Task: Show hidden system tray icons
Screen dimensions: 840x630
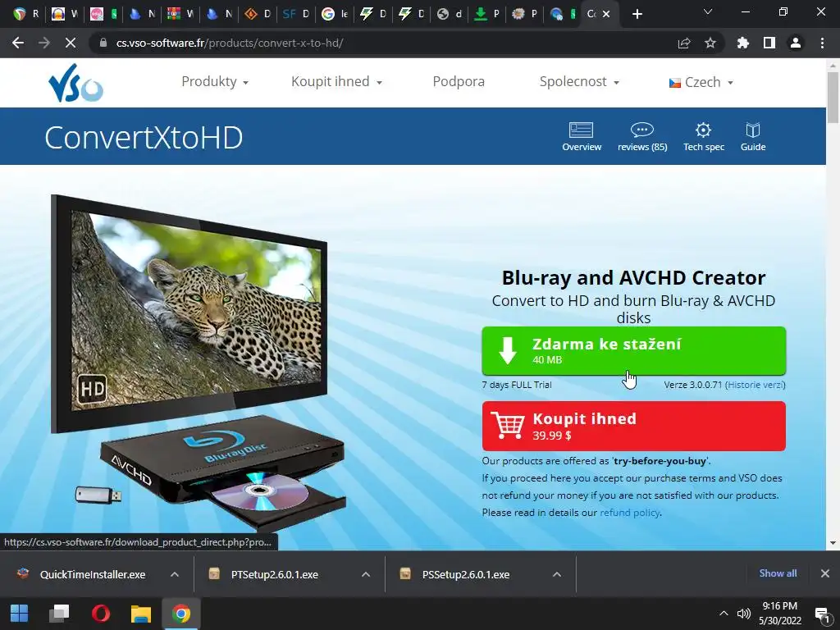Action: (x=724, y=614)
